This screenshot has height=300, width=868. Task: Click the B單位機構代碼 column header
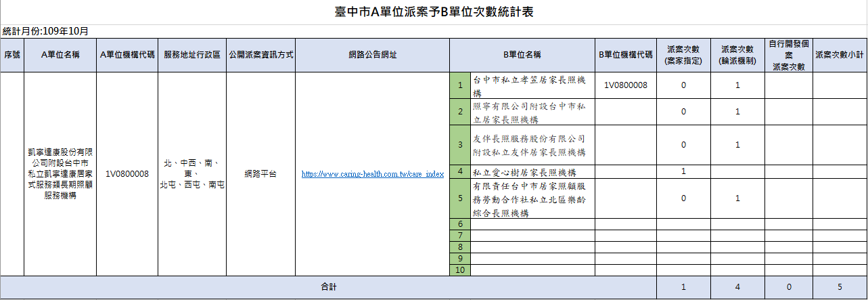[626, 55]
